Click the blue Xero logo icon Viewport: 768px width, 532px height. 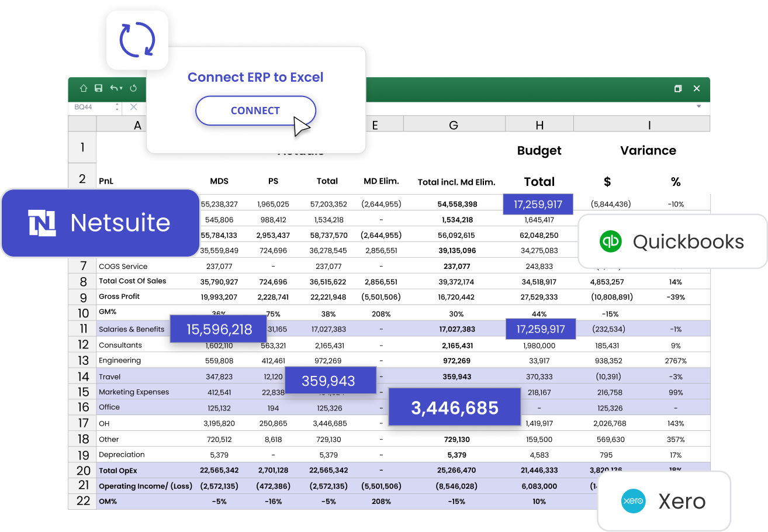point(633,501)
